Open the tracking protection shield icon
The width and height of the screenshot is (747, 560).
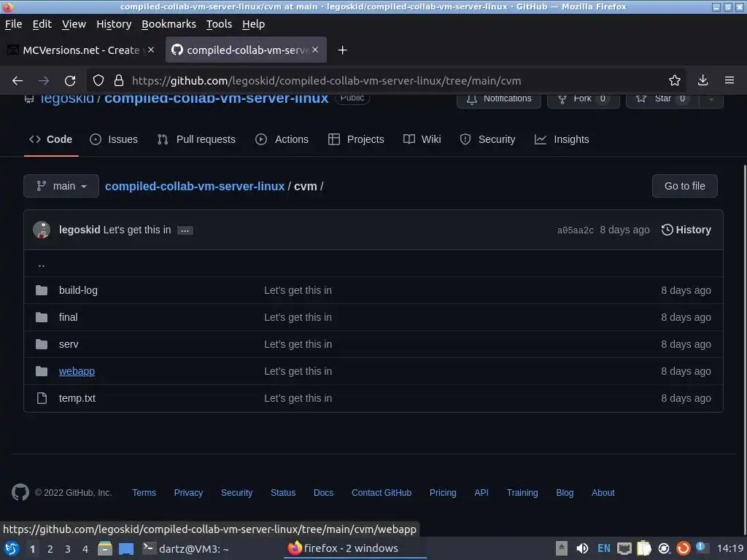tap(98, 80)
